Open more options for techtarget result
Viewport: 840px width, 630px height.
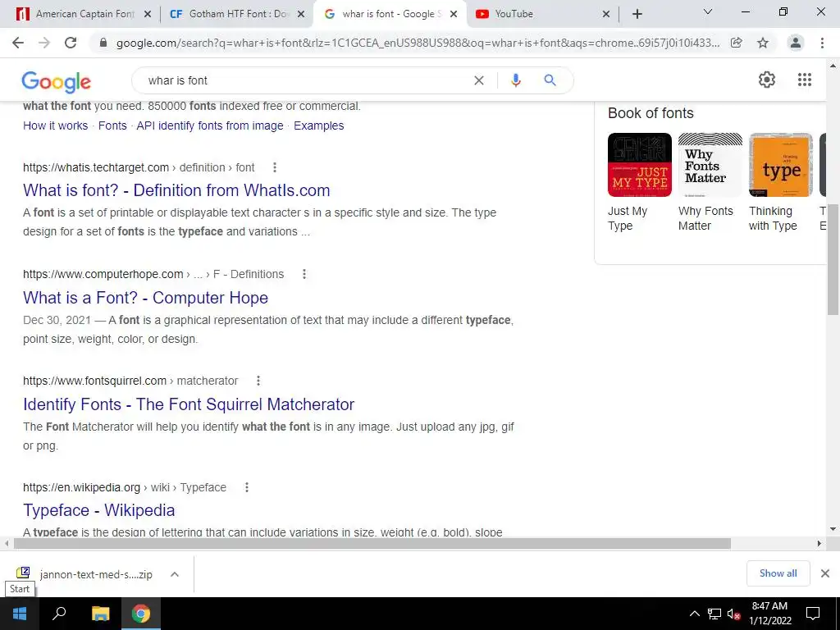pyautogui.click(x=275, y=167)
